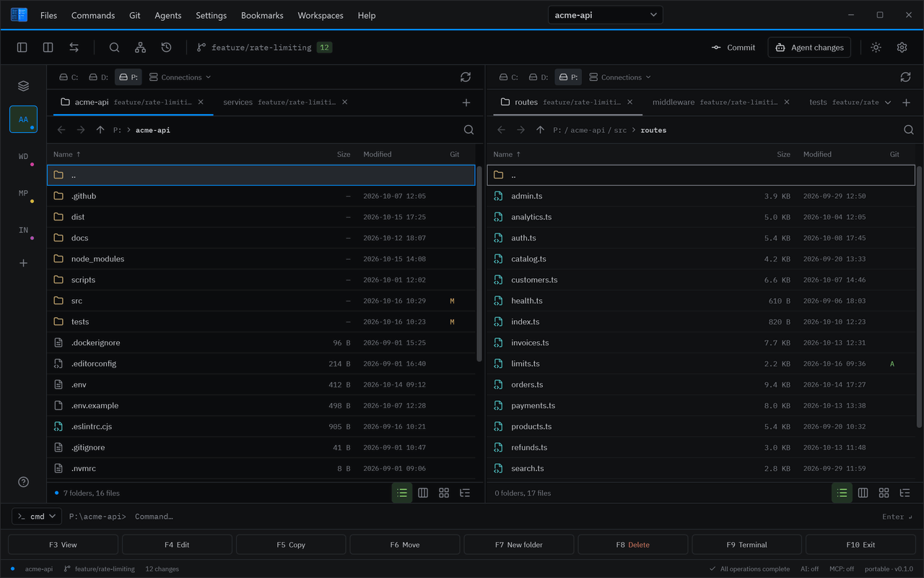Add a workspace with the sidebar plus icon
This screenshot has height=578, width=924.
coord(24,263)
